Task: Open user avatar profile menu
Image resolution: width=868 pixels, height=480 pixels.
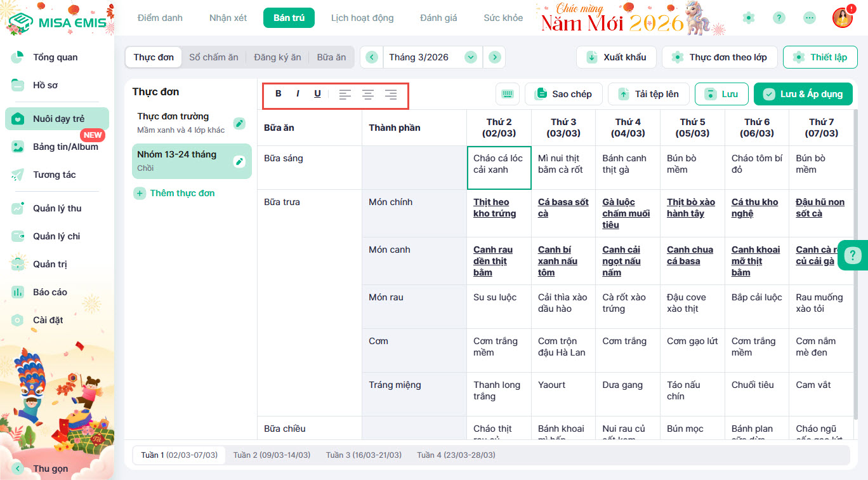Action: [842, 18]
